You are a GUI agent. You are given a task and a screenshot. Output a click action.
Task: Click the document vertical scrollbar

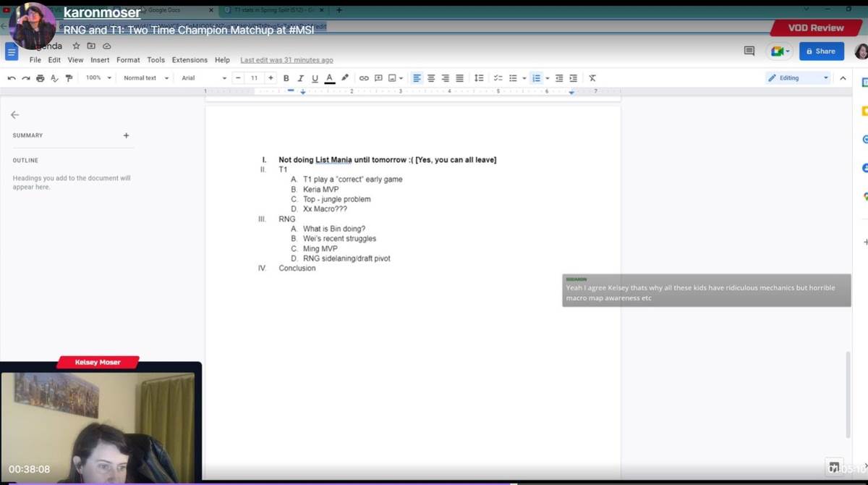point(849,395)
